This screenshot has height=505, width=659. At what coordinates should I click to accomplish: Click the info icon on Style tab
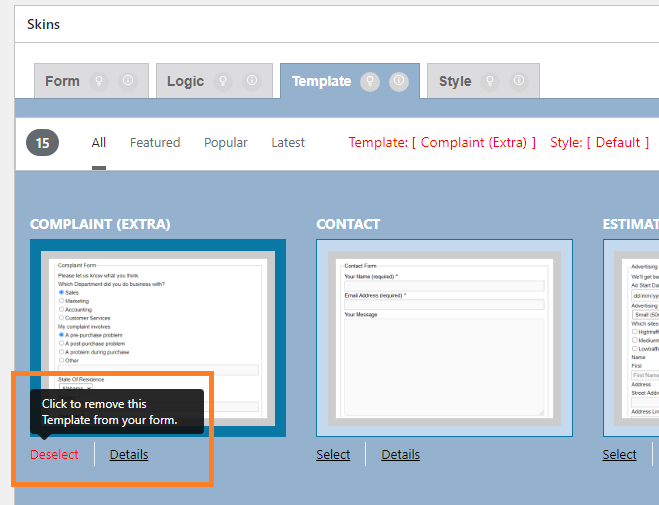pyautogui.click(x=518, y=81)
